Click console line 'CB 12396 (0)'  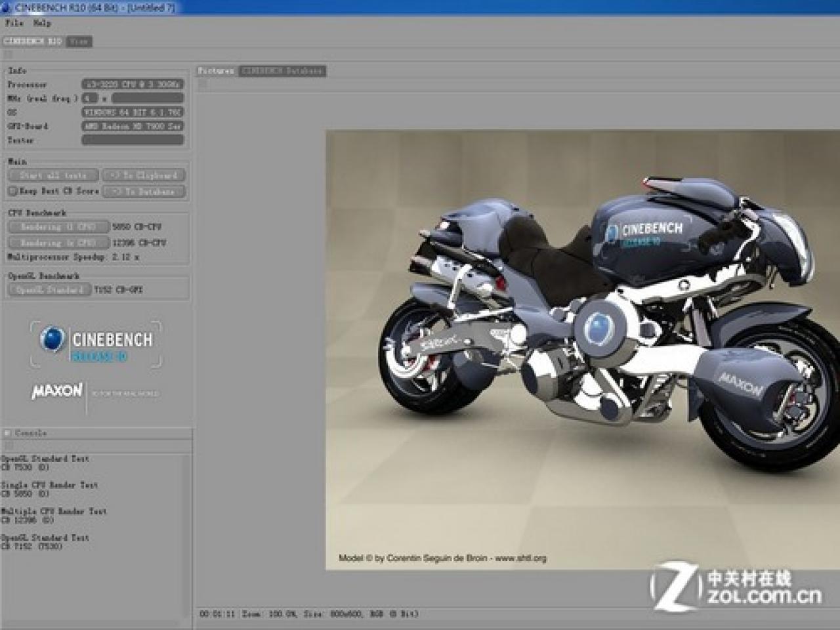pos(28,520)
